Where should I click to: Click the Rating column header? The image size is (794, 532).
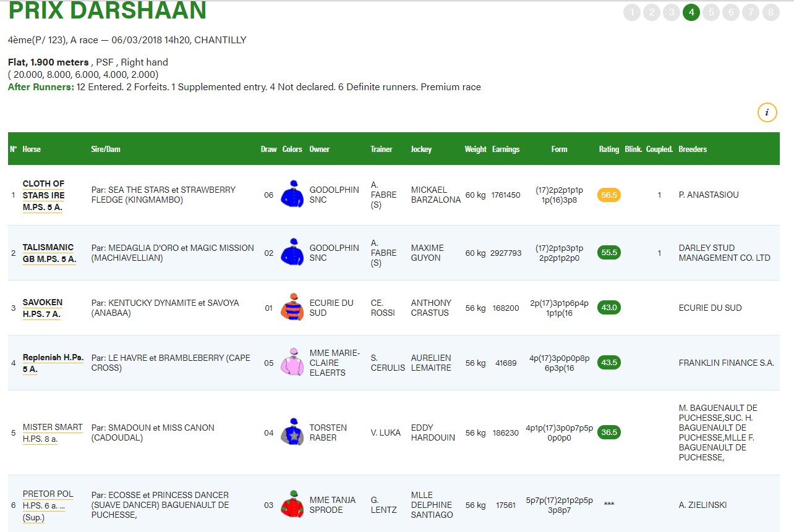pyautogui.click(x=608, y=149)
